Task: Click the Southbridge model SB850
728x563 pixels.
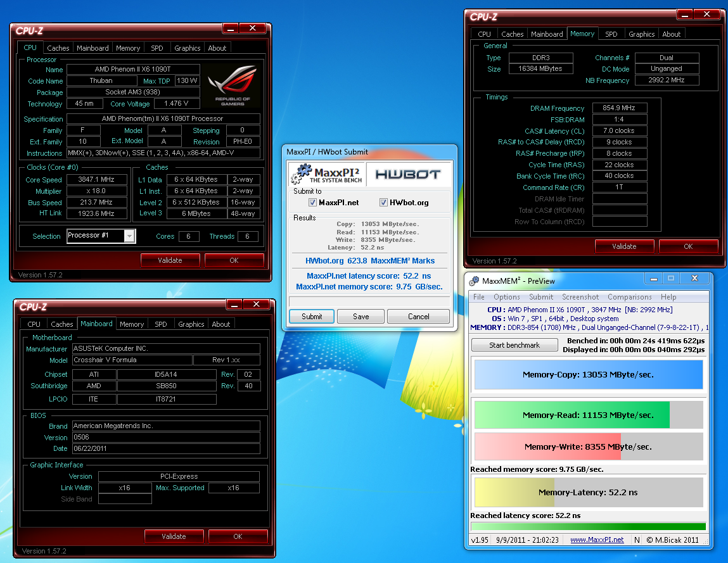Action: [167, 386]
